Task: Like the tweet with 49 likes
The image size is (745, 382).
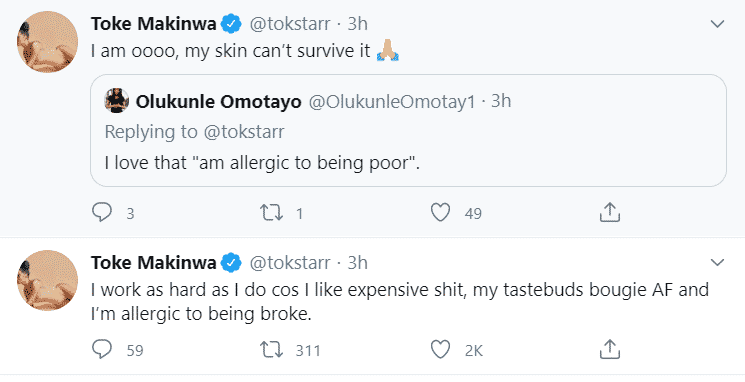Action: click(x=440, y=213)
